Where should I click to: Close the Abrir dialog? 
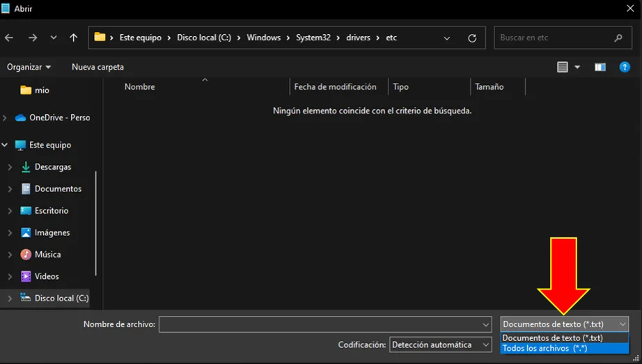tap(630, 8)
